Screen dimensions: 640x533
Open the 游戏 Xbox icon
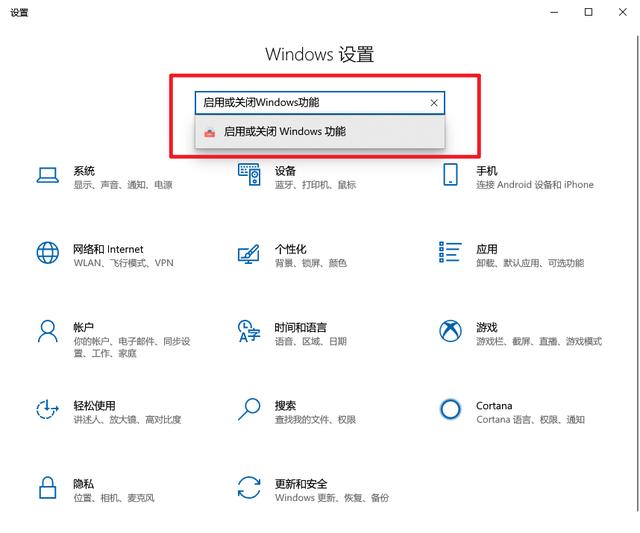[450, 331]
